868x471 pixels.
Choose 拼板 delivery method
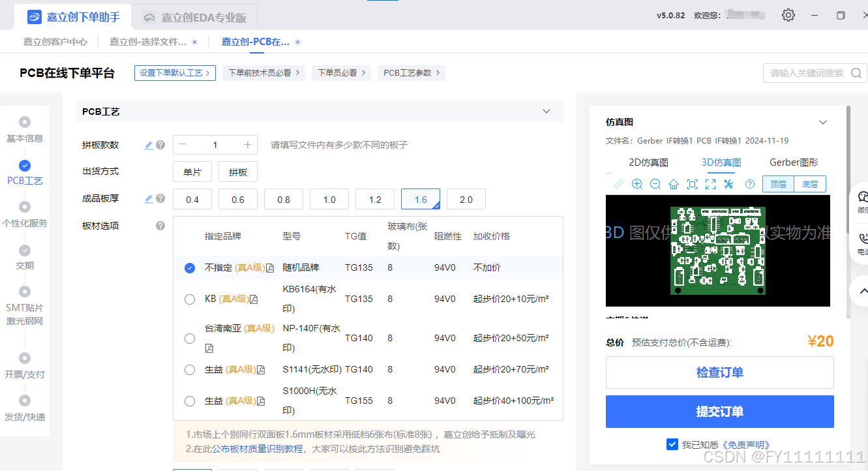pyautogui.click(x=238, y=172)
